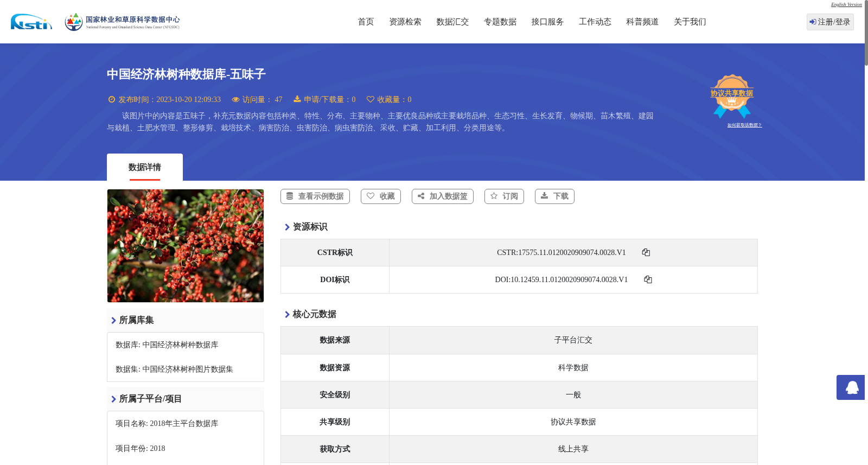Click 数据库: 中国经济林树种数据库 entry
Screen dimensions: 868x465
(x=167, y=345)
